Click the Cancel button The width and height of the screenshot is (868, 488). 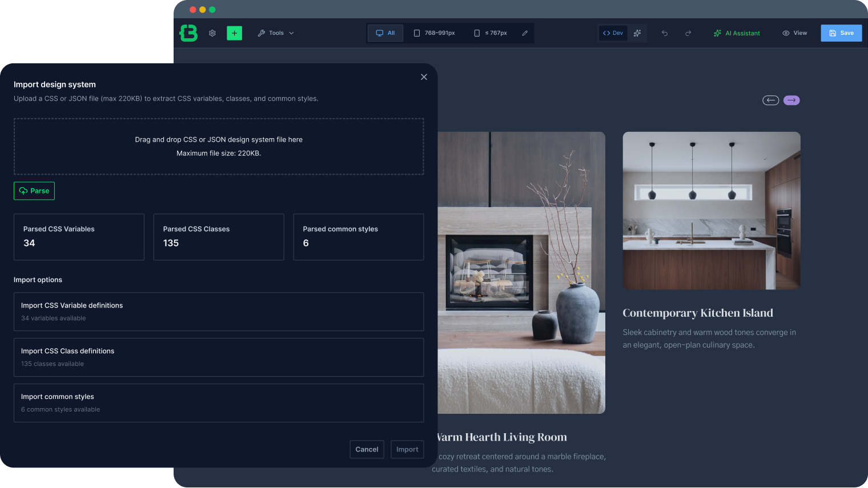(x=367, y=449)
